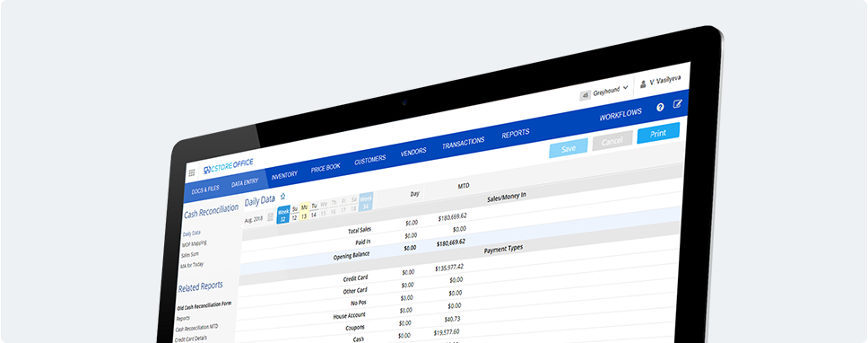Jump to next Week 34
868x343 pixels.
[x=366, y=201]
